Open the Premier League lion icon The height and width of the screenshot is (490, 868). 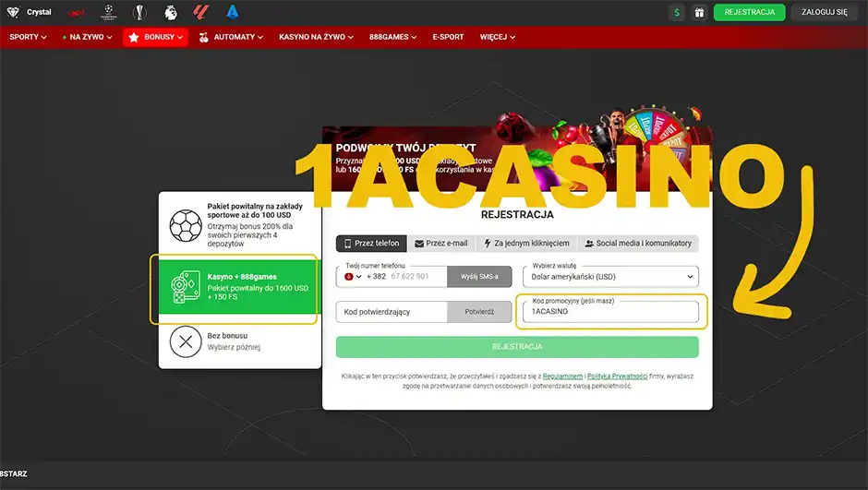[x=171, y=12]
